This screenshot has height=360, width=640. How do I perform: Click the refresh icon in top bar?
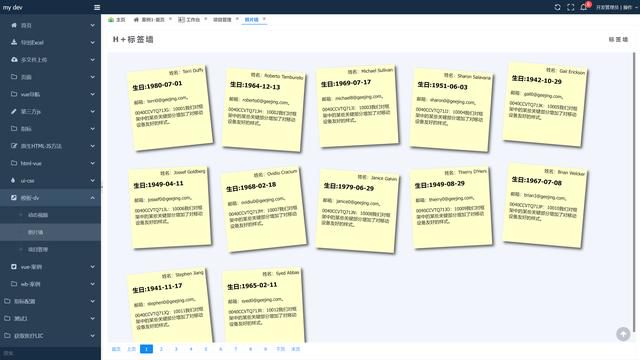(557, 7)
